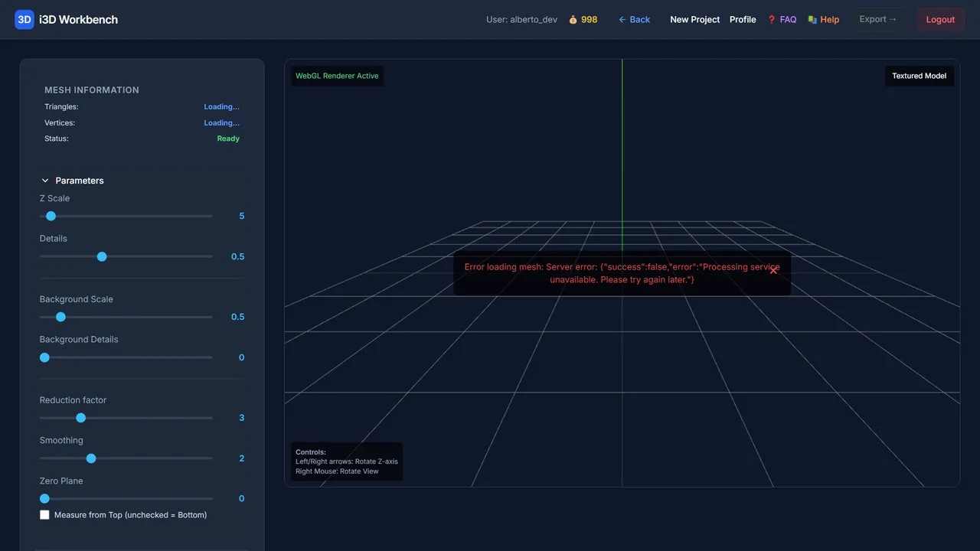980x551 pixels.
Task: Click the Background Details slider handle
Action: (x=44, y=358)
